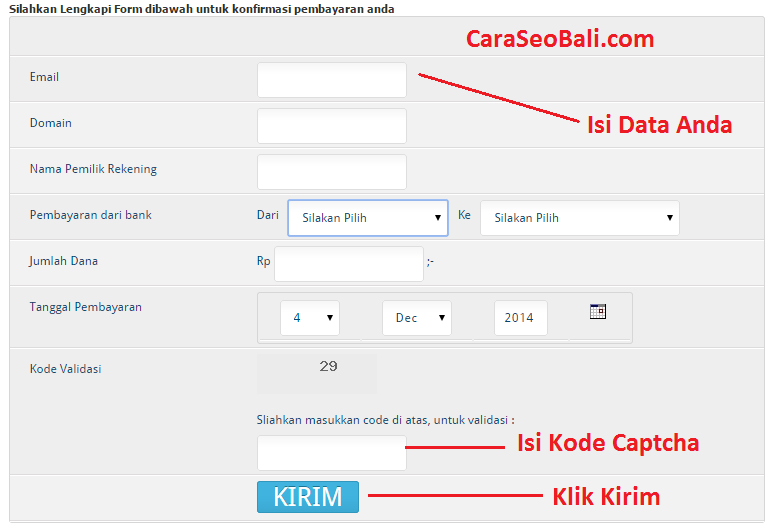The image size is (775, 529).
Task: Click the Kode Validasi label
Action: [66, 369]
